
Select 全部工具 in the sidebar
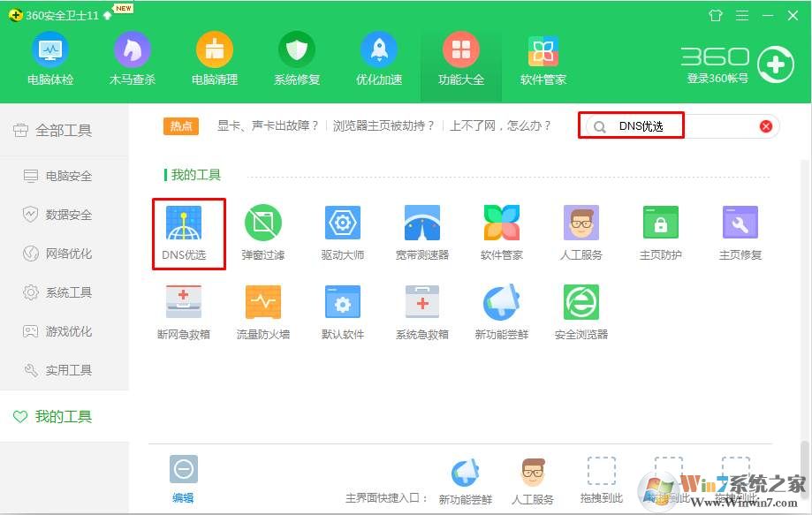pyautogui.click(x=64, y=131)
